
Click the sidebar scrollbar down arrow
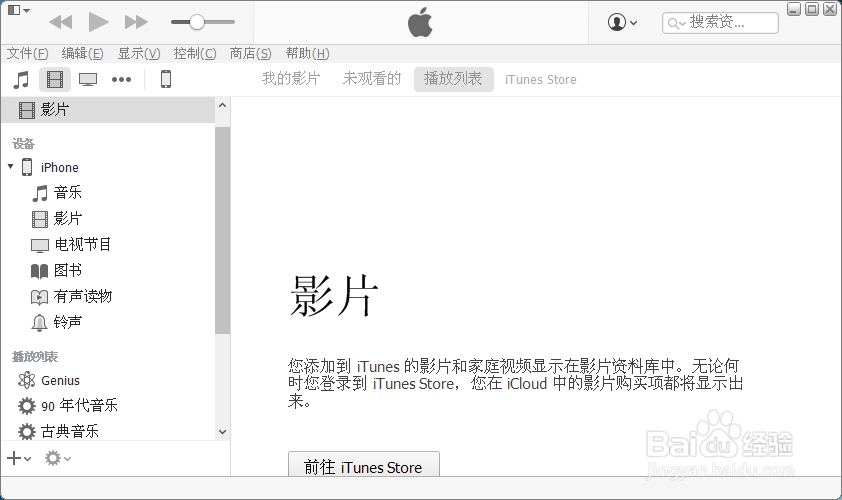click(x=222, y=432)
